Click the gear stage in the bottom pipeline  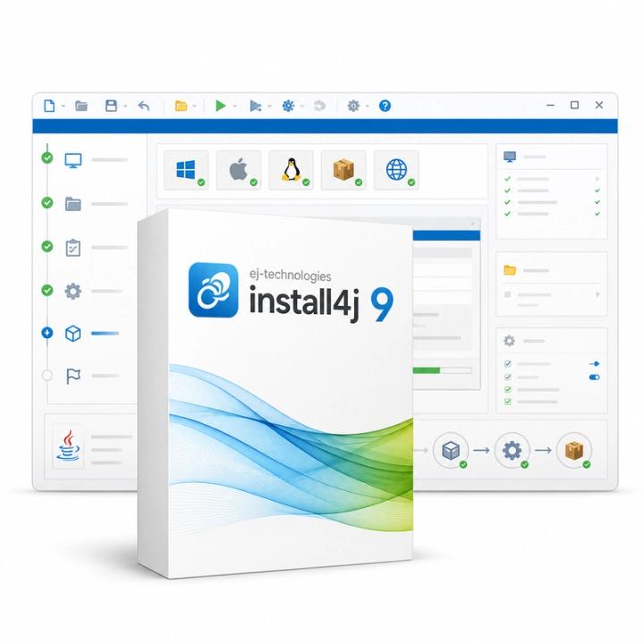pyautogui.click(x=513, y=451)
